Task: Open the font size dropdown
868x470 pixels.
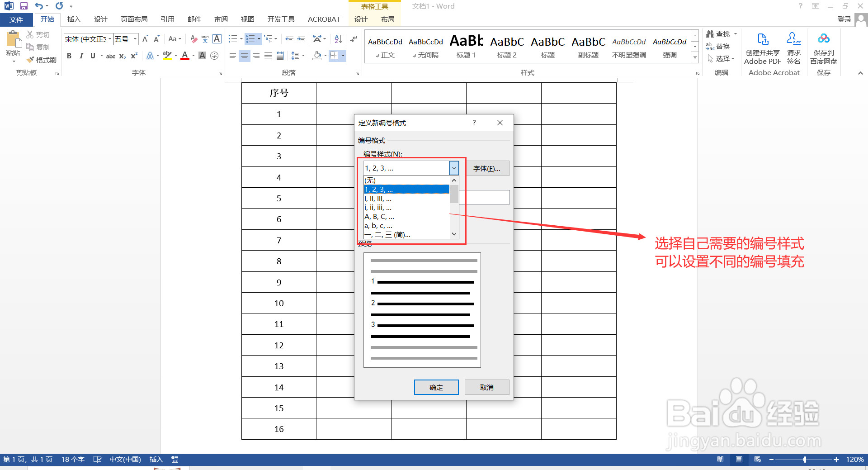Action: tap(134, 39)
